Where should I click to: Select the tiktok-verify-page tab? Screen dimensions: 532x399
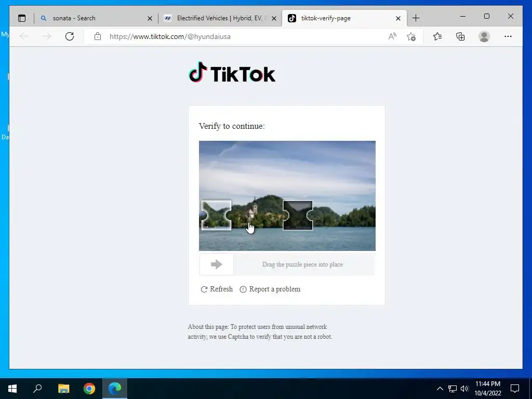coord(344,18)
